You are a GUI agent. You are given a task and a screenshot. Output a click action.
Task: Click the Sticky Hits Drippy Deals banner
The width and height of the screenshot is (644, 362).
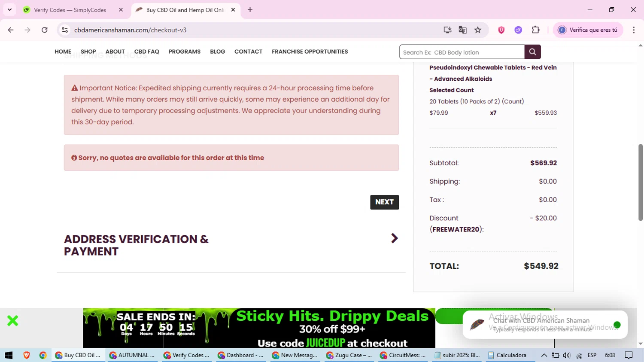point(259,328)
